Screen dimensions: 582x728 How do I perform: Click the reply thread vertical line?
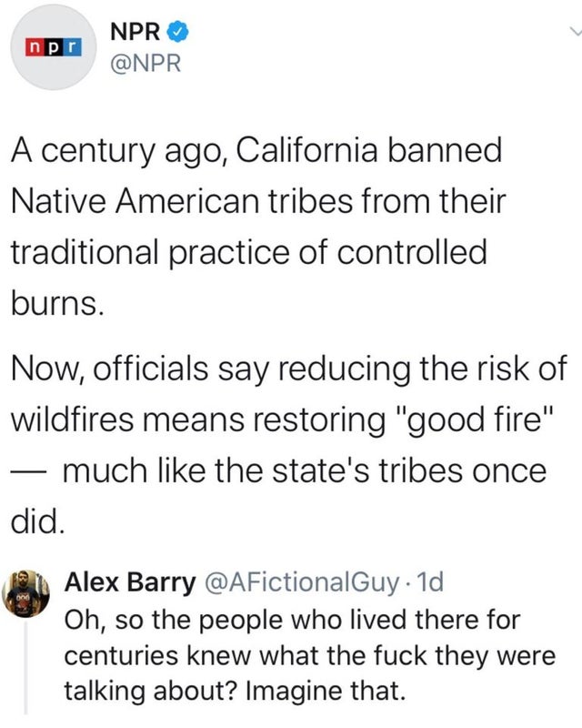click(x=26, y=668)
